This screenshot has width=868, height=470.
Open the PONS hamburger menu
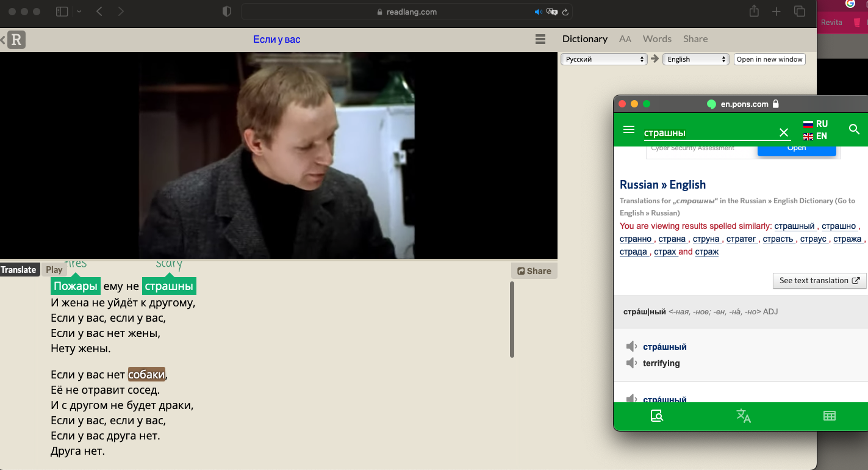pos(629,129)
